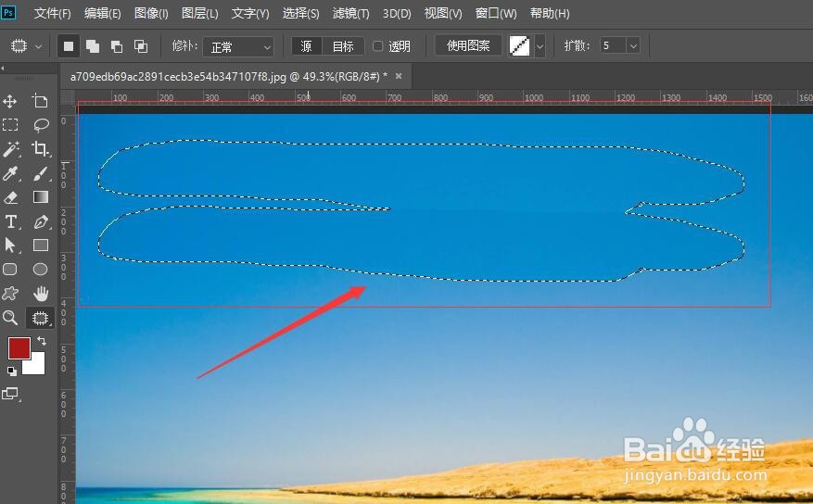Image resolution: width=813 pixels, height=504 pixels.
Task: Choose Subtract from Selection mode
Action: point(117,46)
